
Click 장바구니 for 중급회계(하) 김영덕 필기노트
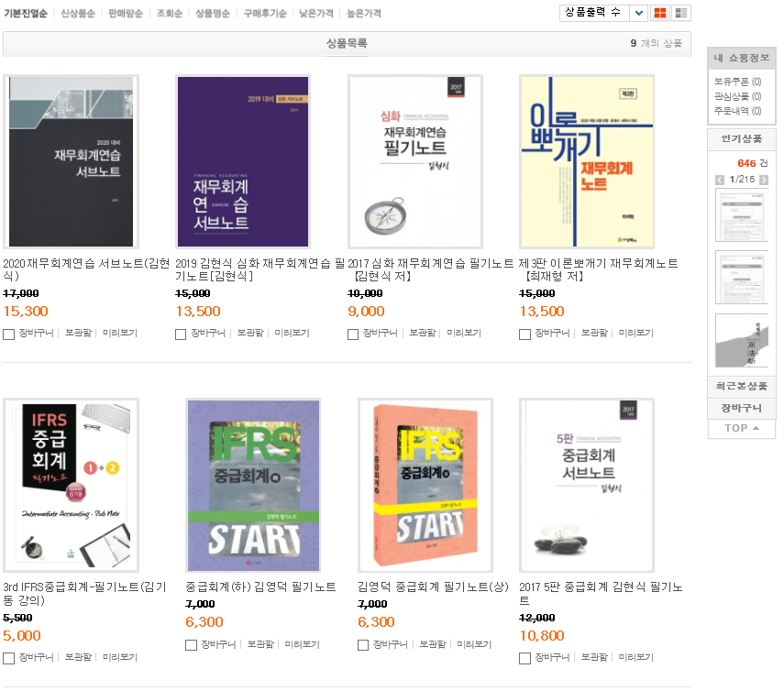[218, 644]
